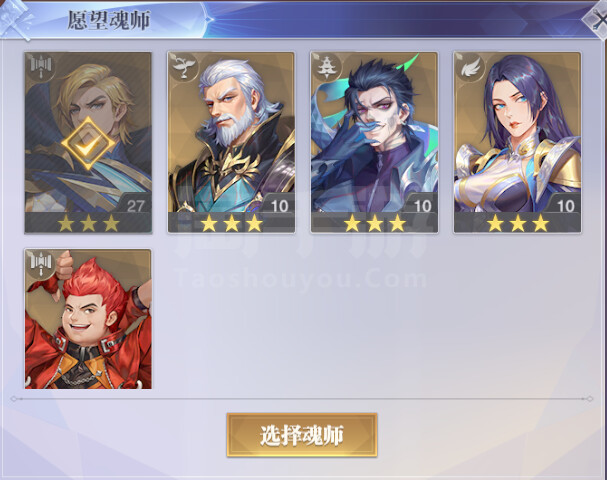
Task: Click the three stars under blond hero card
Action: [88, 223]
